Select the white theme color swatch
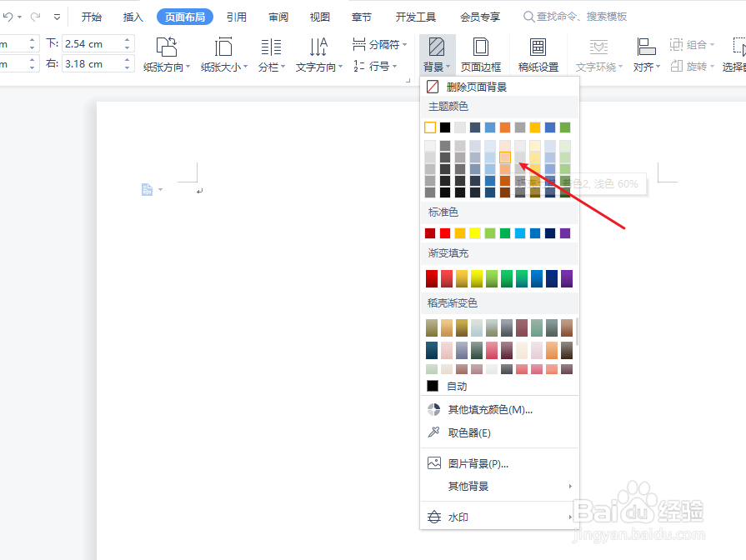 tap(430, 127)
